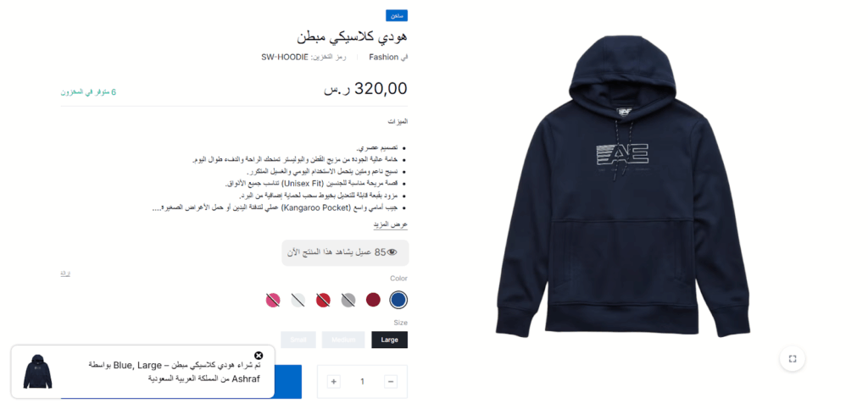This screenshot has width=868, height=409.
Task: Increase quantity with the plus icon
Action: coord(333,381)
